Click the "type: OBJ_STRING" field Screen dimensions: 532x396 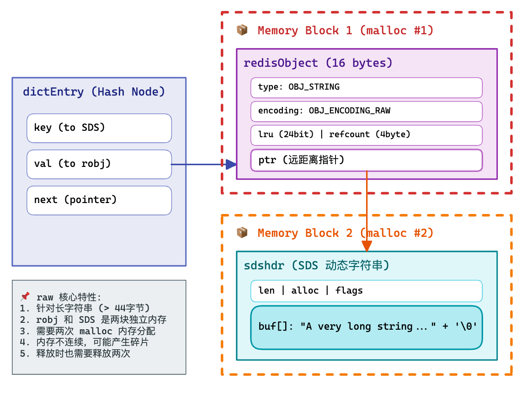[366, 87]
